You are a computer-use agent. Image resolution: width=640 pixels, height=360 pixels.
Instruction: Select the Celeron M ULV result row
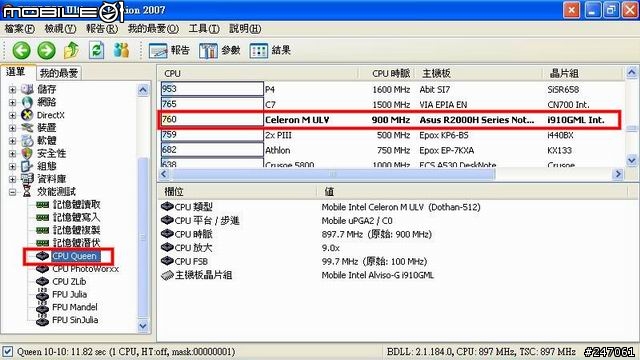point(389,120)
